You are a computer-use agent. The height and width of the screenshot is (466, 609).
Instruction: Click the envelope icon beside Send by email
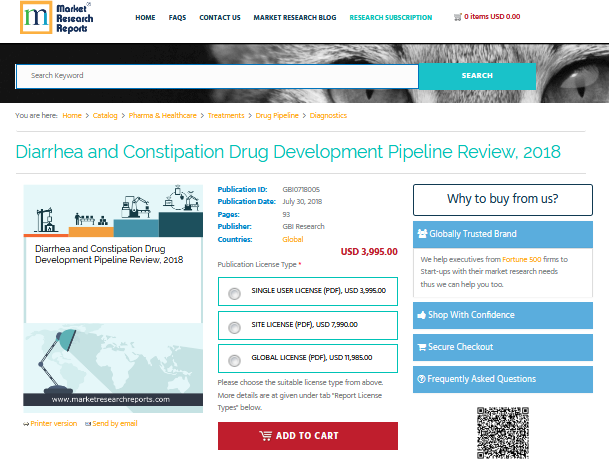pos(88,424)
